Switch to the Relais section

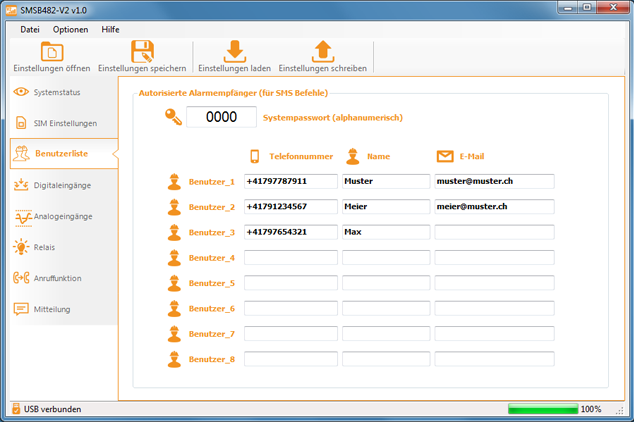[44, 247]
